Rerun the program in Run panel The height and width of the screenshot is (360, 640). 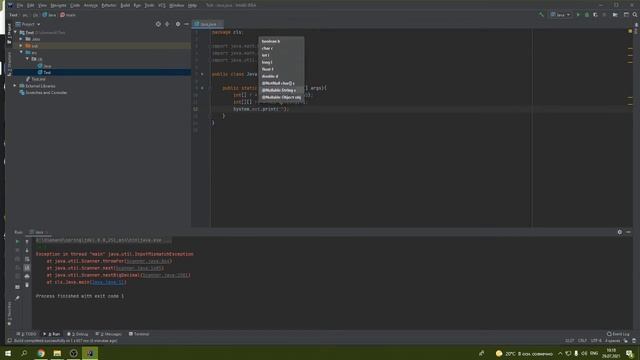(x=17, y=242)
